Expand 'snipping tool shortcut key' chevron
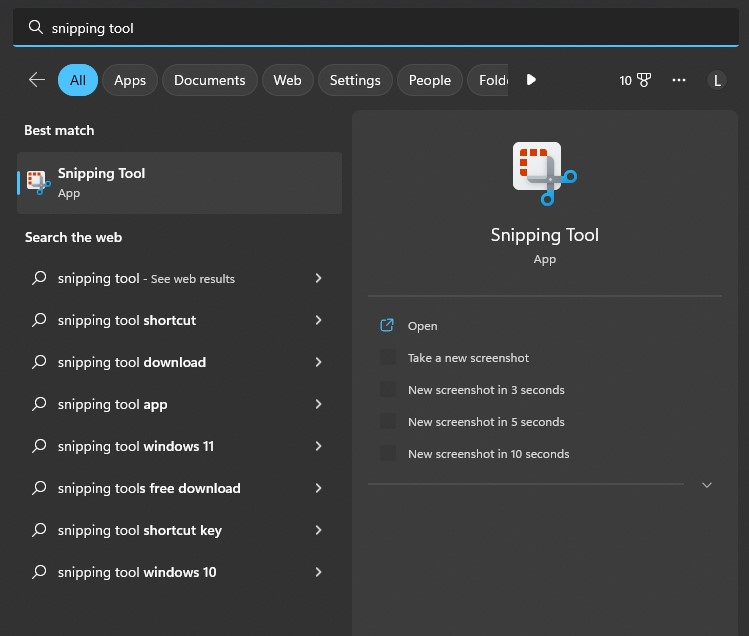The image size is (749, 636). 319,530
